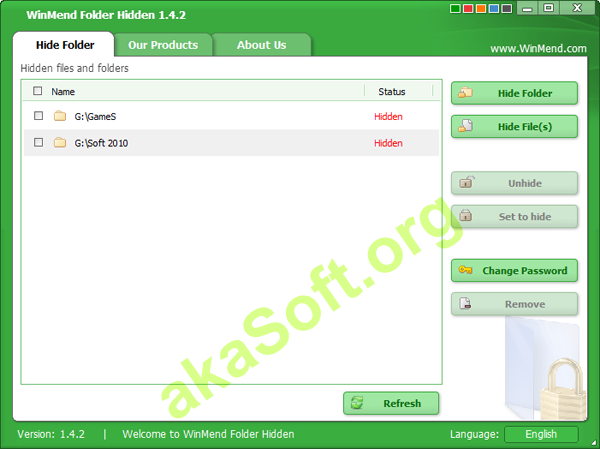Click the locked file icon on Hide File(s)

[465, 126]
